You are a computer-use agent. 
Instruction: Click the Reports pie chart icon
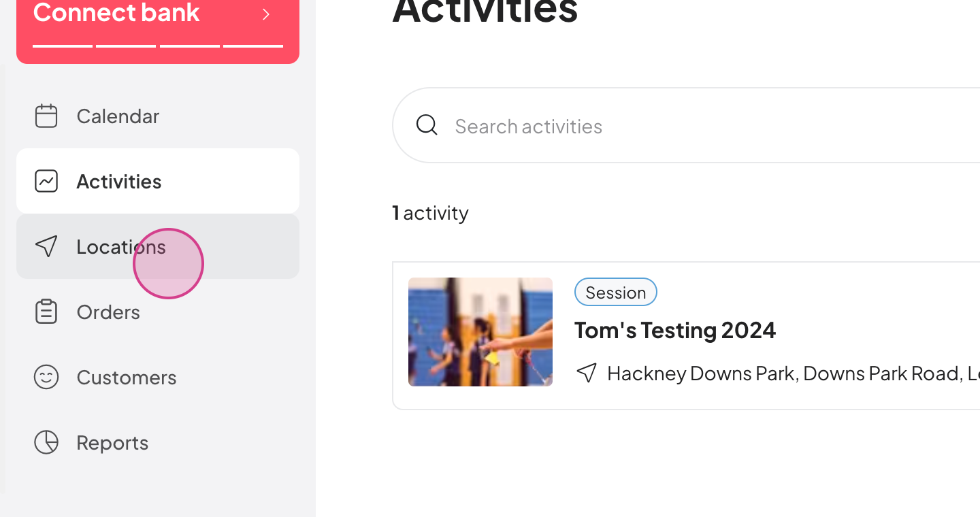point(46,442)
